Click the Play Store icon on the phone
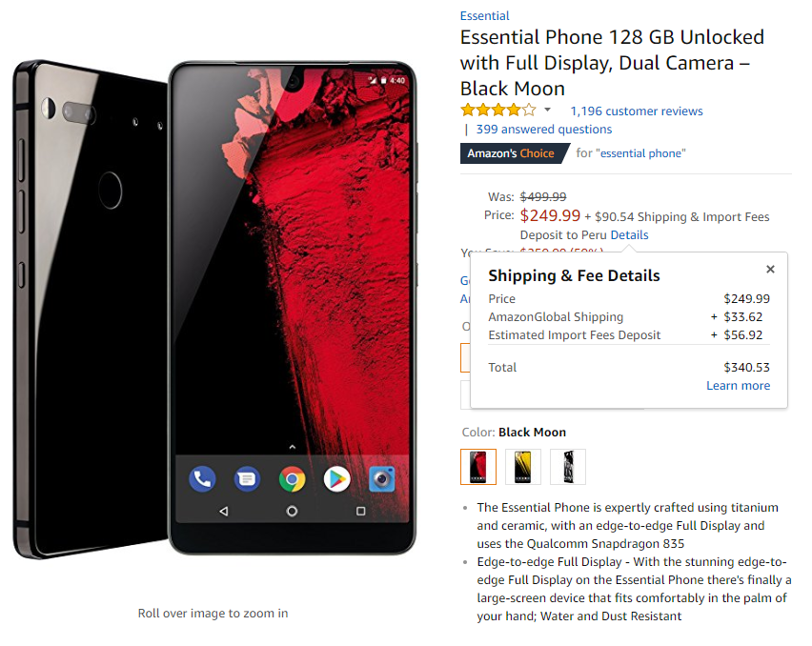 (x=337, y=479)
